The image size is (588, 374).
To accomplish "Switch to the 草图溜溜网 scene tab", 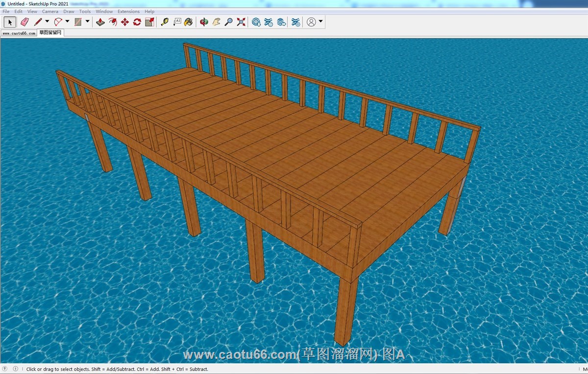I will pyautogui.click(x=50, y=33).
